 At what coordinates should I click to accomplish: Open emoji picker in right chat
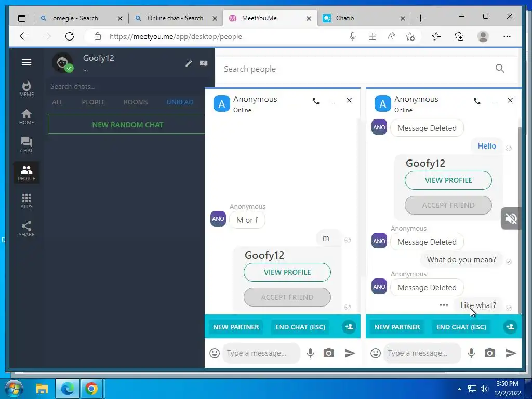click(376, 353)
